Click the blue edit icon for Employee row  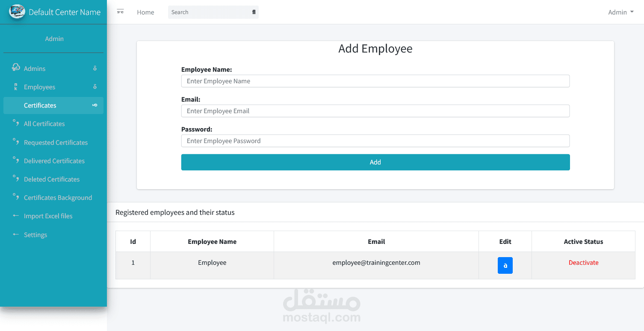pos(505,266)
